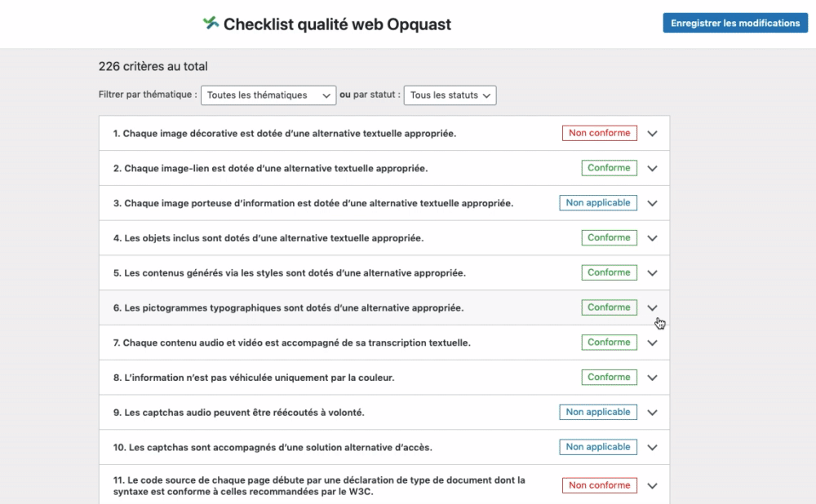Viewport: 816px width, 504px height.
Task: Click 'Non conforme' badge on criterion 1
Action: coord(600,133)
